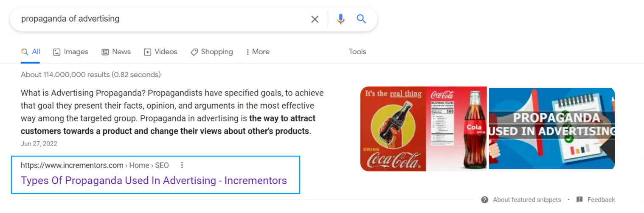This screenshot has width=644, height=213.
Task: Open Types Of Propaganda Used In Advertising link
Action: coord(154,180)
